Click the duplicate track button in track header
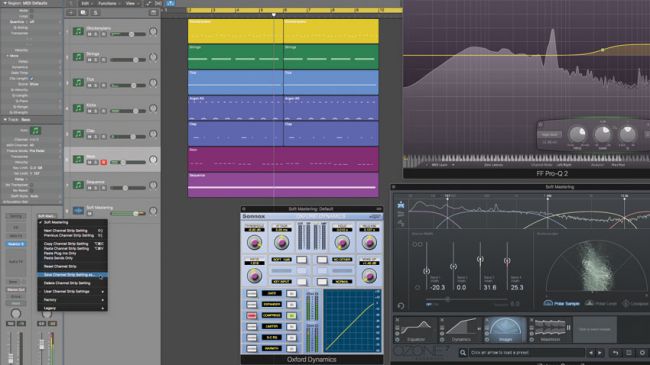The width and height of the screenshot is (650, 365). [x=83, y=12]
